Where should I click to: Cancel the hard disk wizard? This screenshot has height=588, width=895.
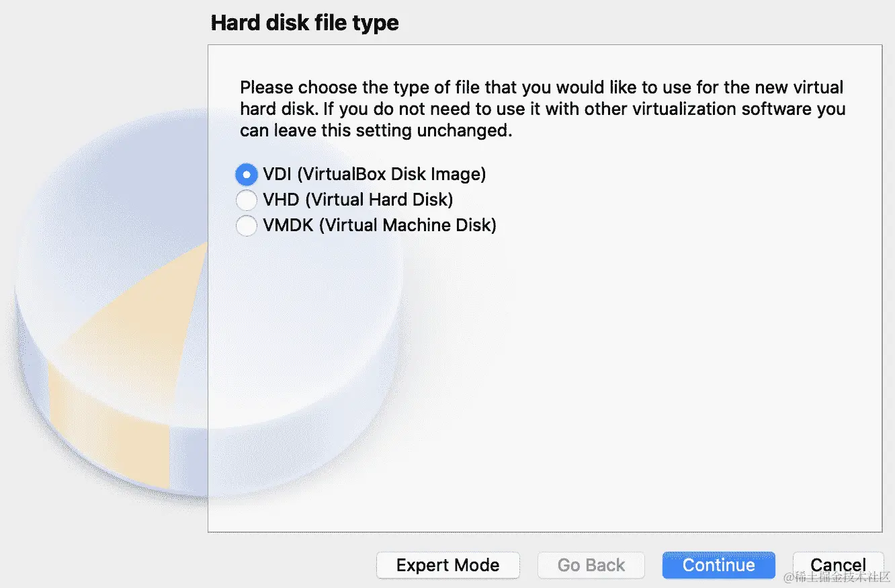pyautogui.click(x=837, y=566)
